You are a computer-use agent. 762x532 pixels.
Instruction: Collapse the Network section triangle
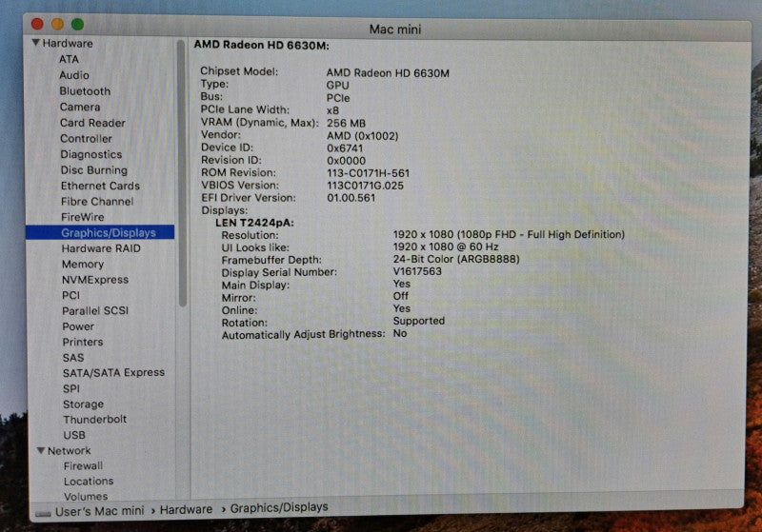pos(41,450)
